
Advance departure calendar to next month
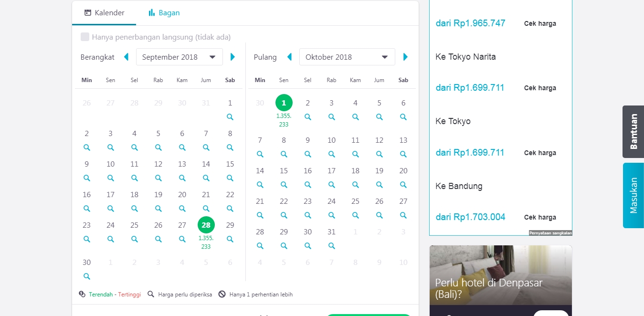coord(232,57)
